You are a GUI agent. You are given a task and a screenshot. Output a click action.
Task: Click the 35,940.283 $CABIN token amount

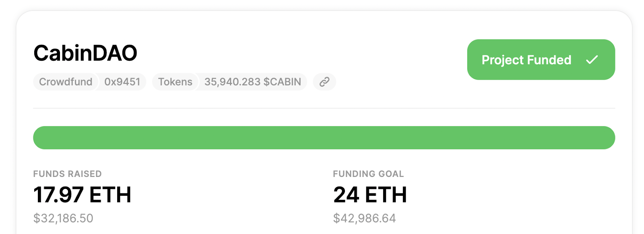coord(252,82)
